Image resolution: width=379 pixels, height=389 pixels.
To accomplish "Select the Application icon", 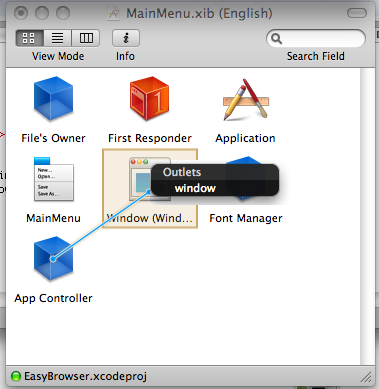I will coord(246,99).
